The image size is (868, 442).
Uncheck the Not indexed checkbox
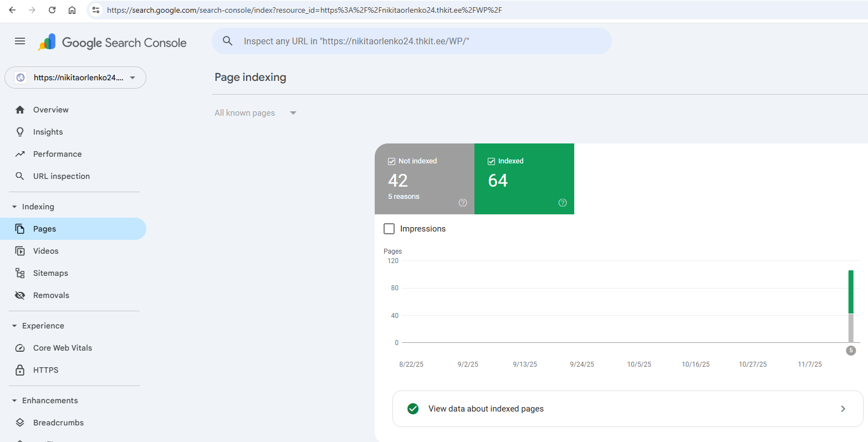tap(391, 161)
